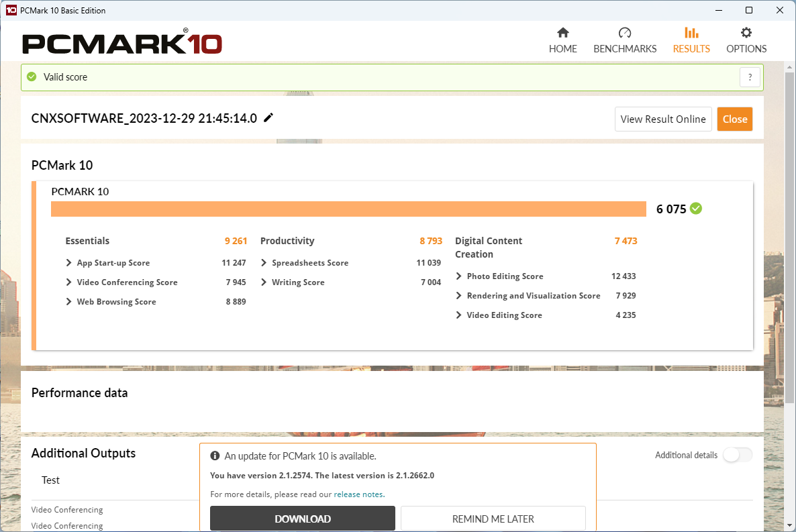Maximize the PCMark 10 window

(749, 10)
